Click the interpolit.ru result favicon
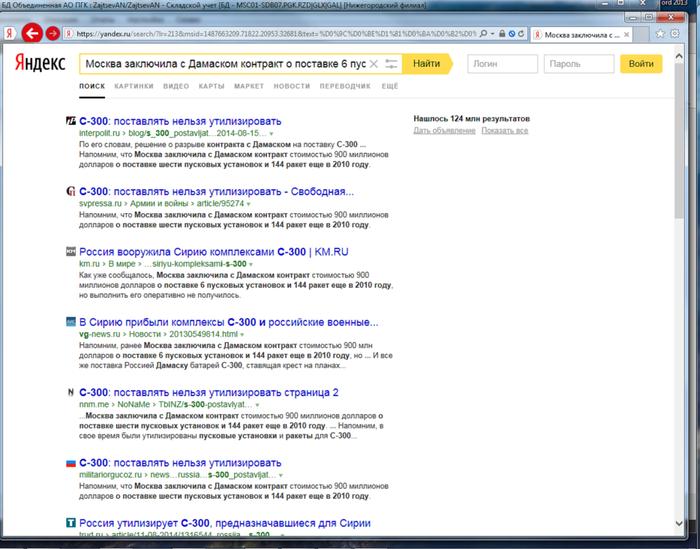Image resolution: width=700 pixels, height=549 pixels. [x=70, y=121]
